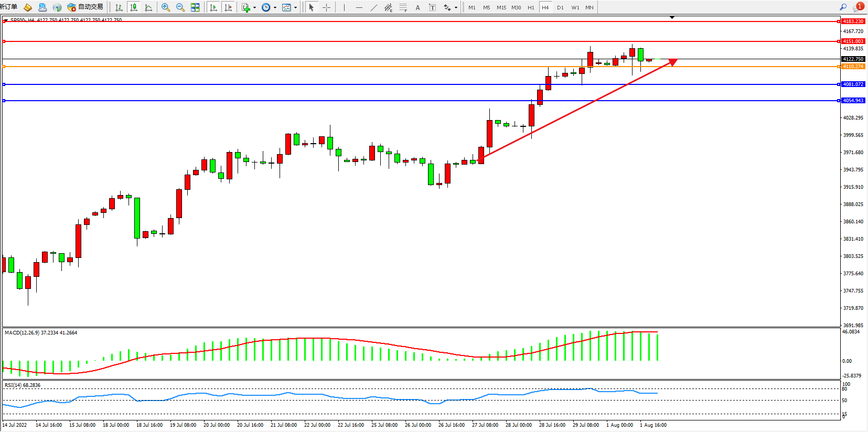
Task: Click the orange 4110.274 price level label
Action: click(853, 67)
